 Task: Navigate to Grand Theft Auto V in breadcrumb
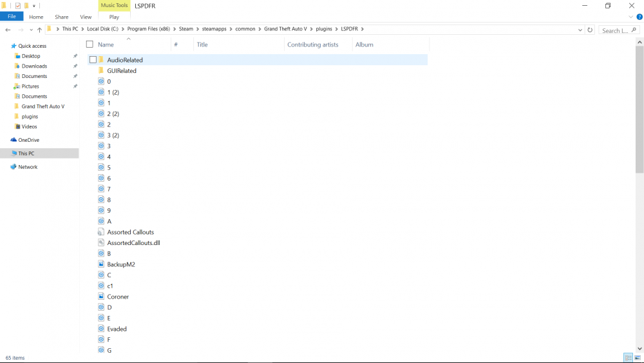point(285,29)
